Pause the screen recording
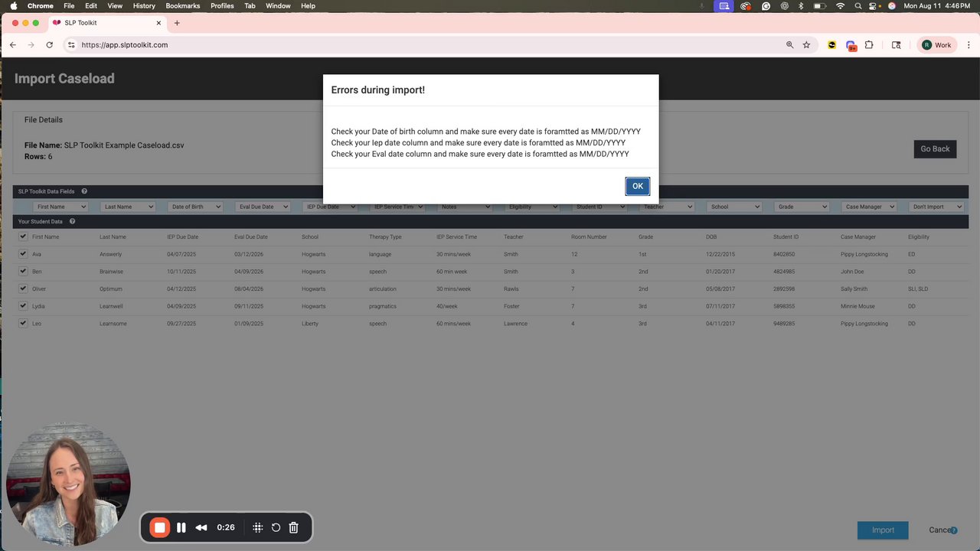Viewport: 980px width, 551px height. pyautogui.click(x=181, y=527)
